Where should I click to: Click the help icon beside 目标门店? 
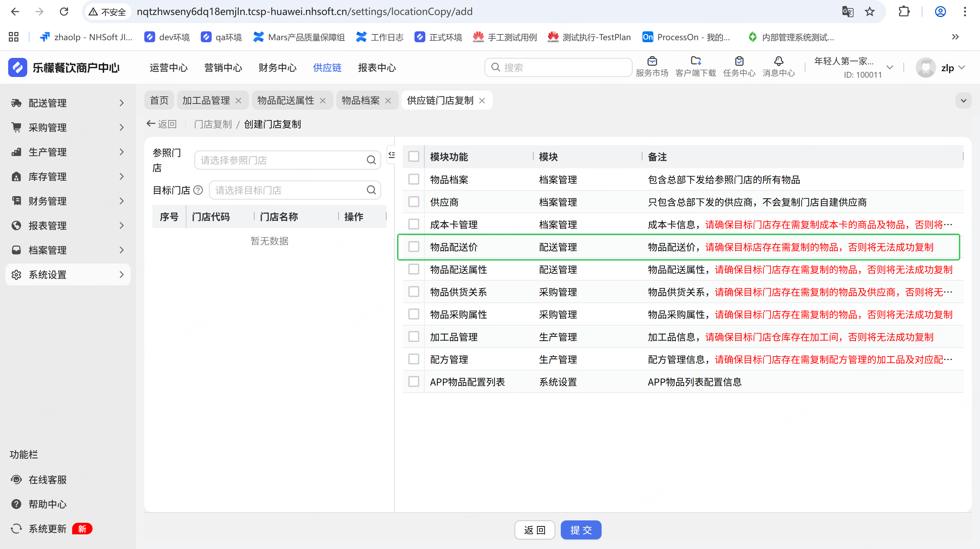point(198,190)
